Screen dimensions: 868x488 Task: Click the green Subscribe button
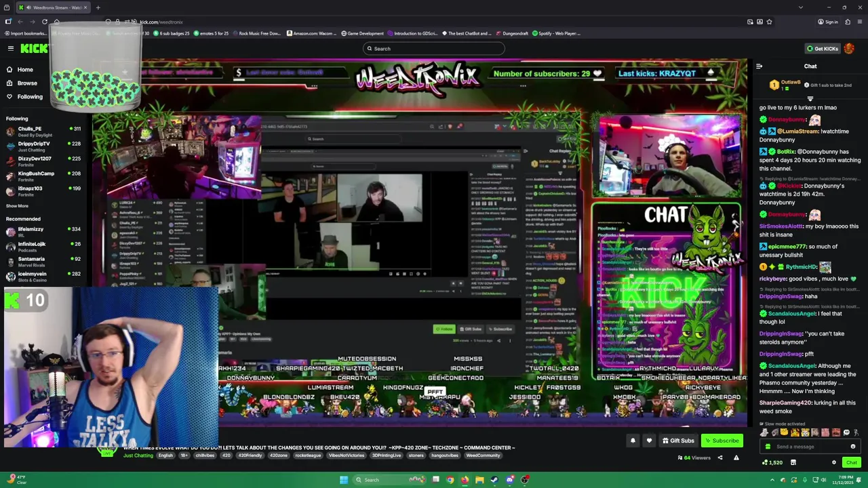[721, 441]
